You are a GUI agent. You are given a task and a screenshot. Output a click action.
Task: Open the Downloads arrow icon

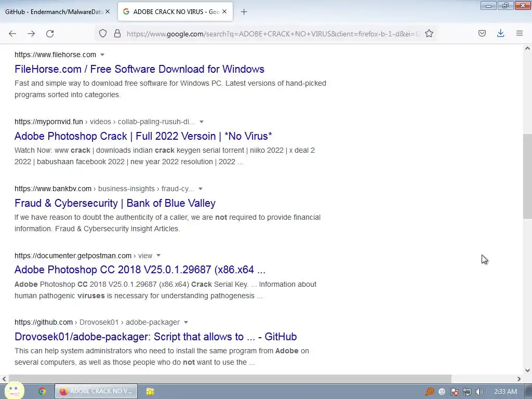click(x=500, y=33)
